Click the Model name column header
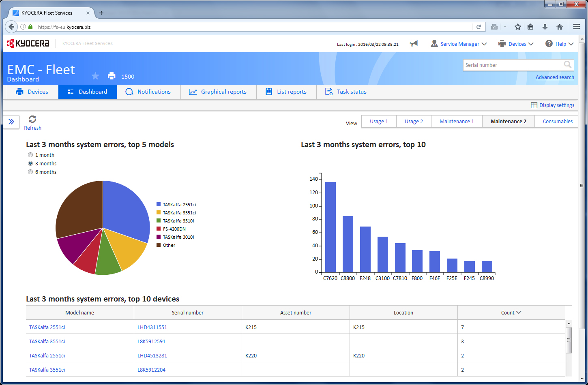The image size is (588, 385). [x=80, y=312]
